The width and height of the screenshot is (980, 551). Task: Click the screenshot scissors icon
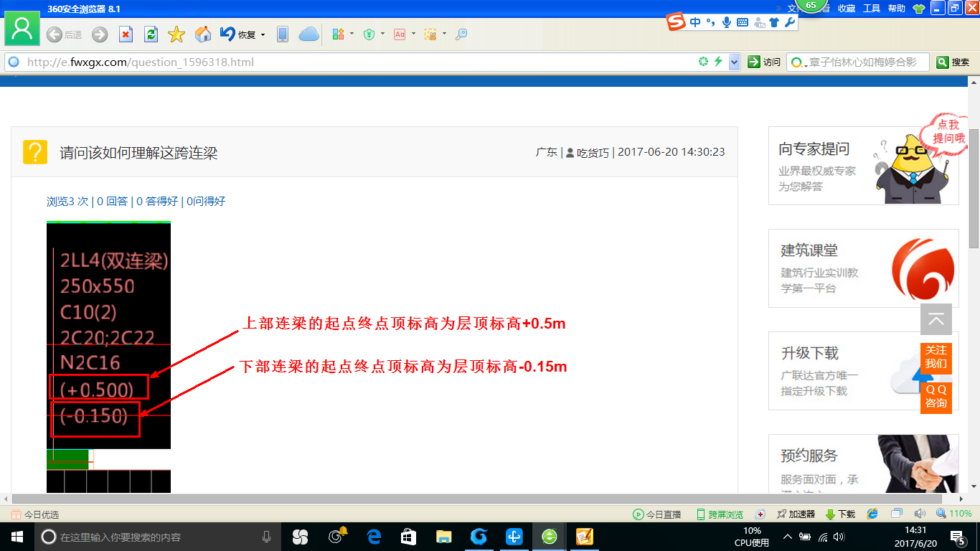(x=430, y=34)
